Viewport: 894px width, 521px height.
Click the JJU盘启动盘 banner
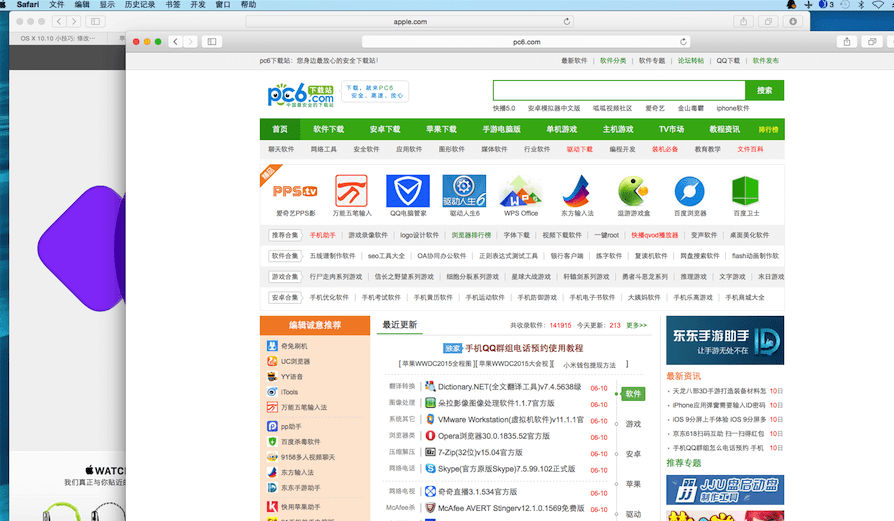point(725,490)
